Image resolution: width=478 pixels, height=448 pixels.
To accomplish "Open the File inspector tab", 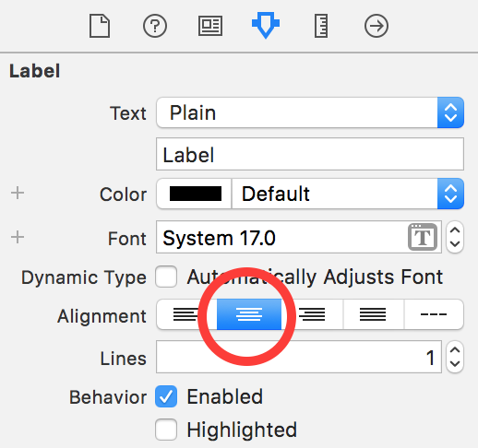I will pyautogui.click(x=100, y=26).
